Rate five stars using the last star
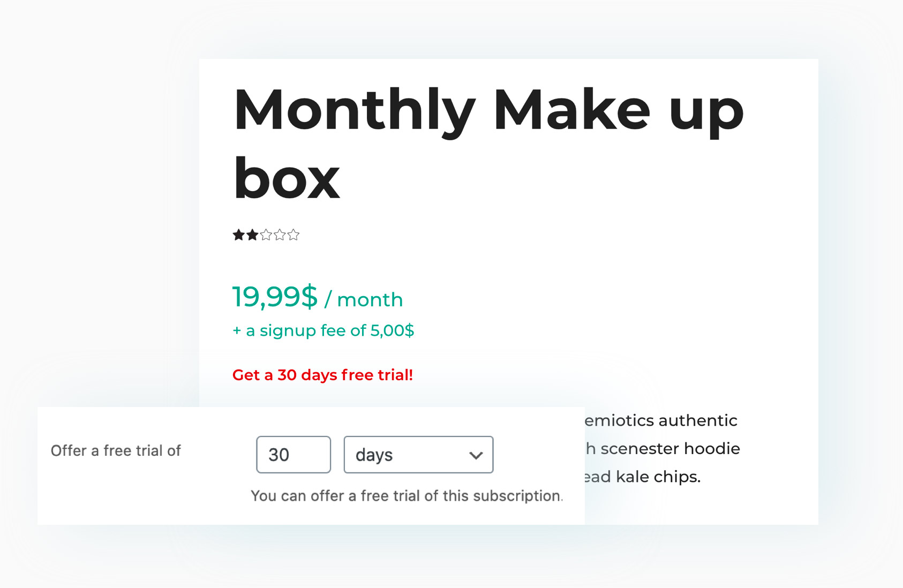The width and height of the screenshot is (903, 588). (x=293, y=235)
